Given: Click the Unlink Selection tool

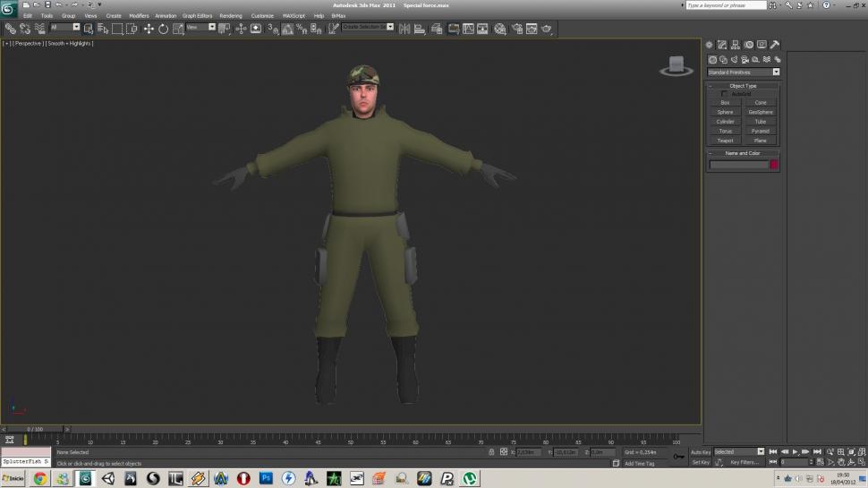Looking at the screenshot, I should point(25,29).
